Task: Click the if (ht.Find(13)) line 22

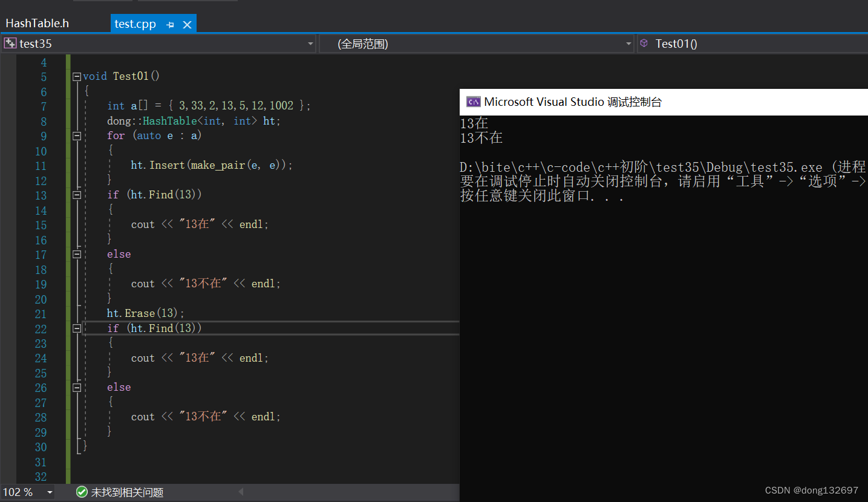Action: [154, 328]
